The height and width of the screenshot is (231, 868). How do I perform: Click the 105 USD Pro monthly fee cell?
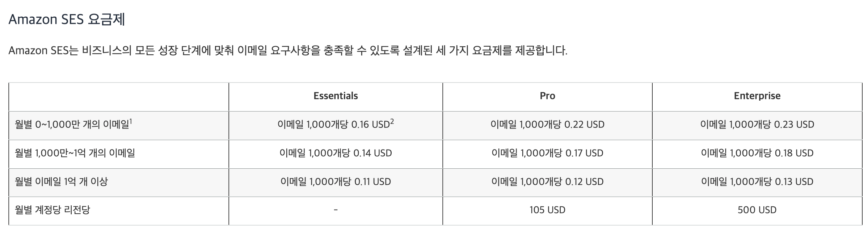[x=547, y=210]
